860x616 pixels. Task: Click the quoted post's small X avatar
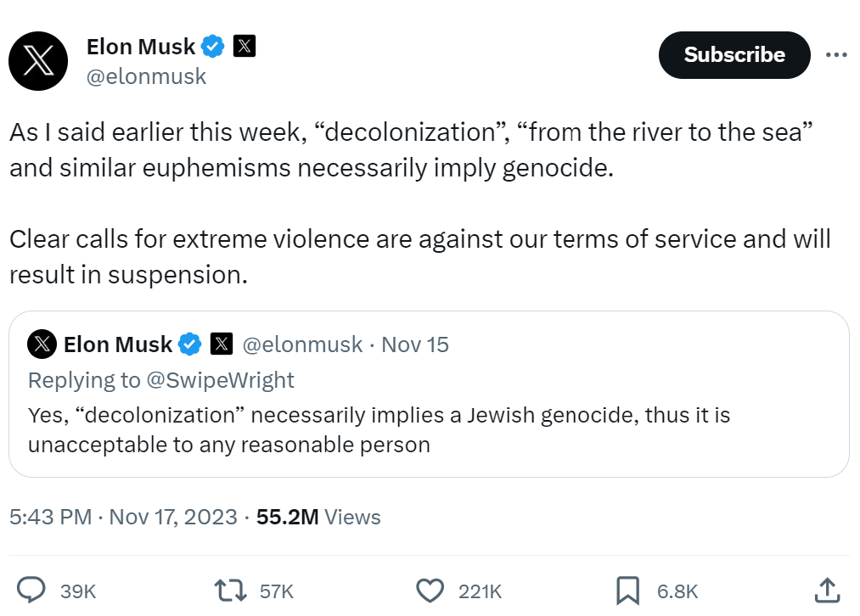pyautogui.click(x=42, y=344)
